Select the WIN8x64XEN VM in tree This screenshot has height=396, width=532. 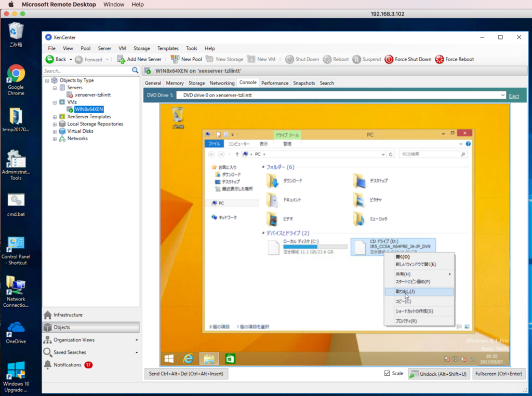89,109
